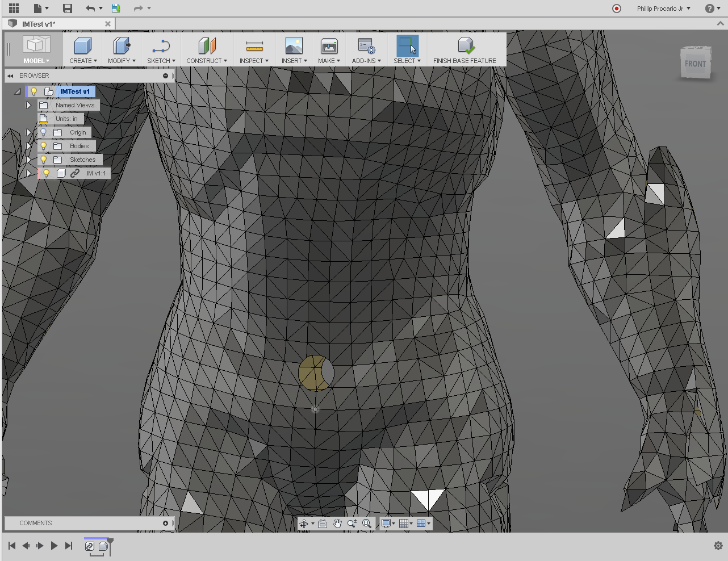Hide the Bodies folder via its bulb
The height and width of the screenshot is (561, 728).
coord(43,146)
